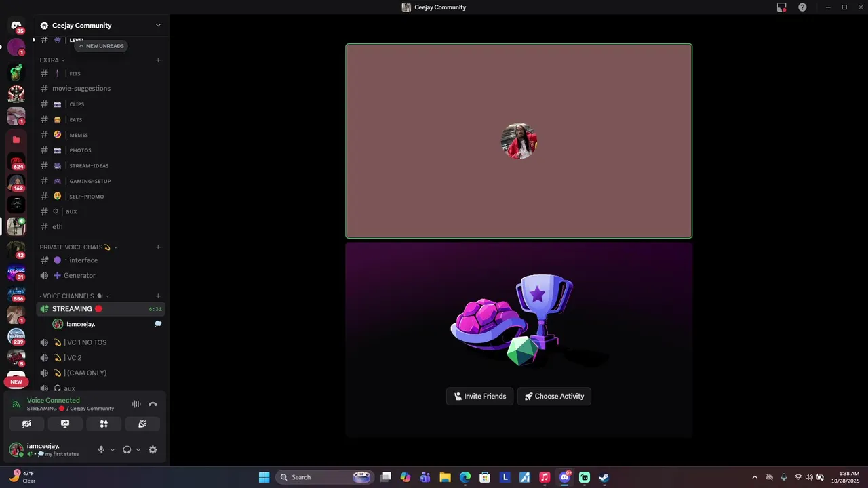Open the server showing 556 notifications
Viewport: 868px width, 488px height.
coord(16,295)
